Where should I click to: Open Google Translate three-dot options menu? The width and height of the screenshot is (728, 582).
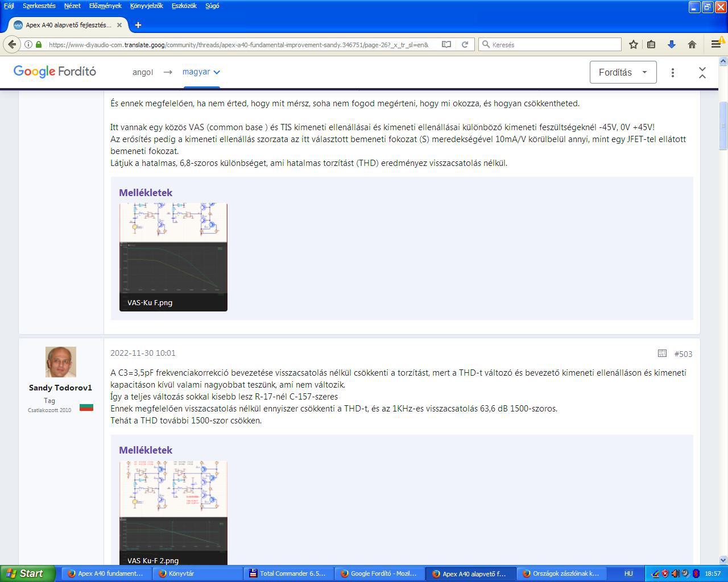tap(673, 72)
